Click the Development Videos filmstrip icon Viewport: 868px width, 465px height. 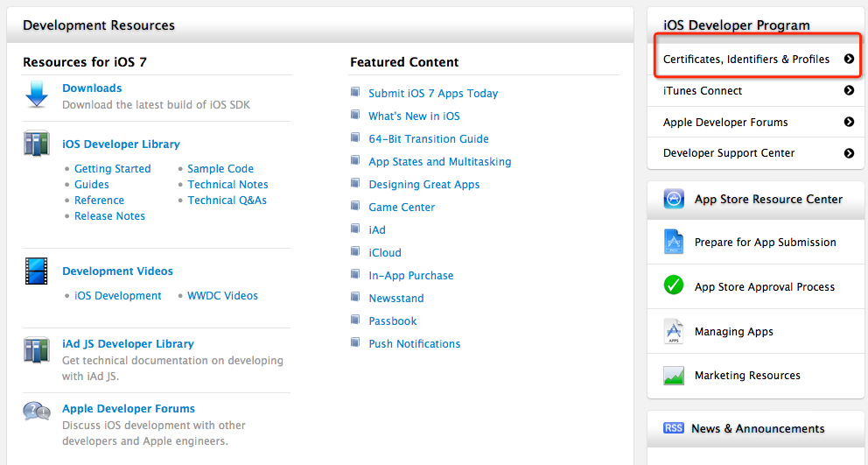(x=37, y=271)
